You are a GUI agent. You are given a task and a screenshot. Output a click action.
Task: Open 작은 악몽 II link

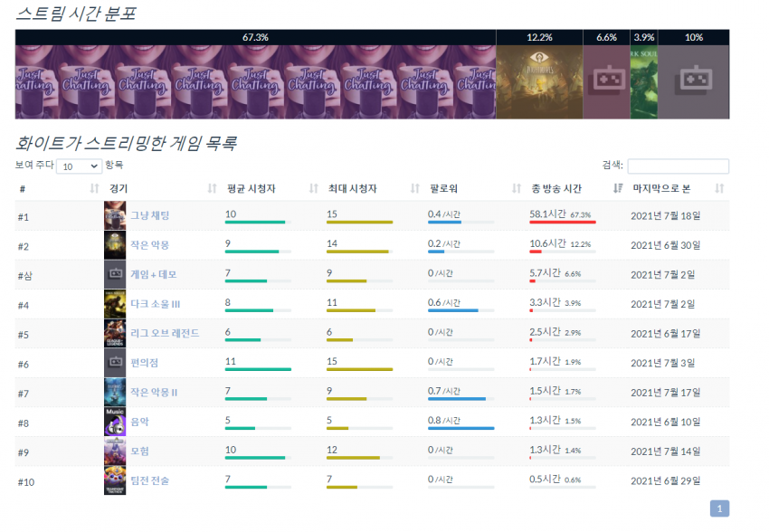(x=154, y=393)
